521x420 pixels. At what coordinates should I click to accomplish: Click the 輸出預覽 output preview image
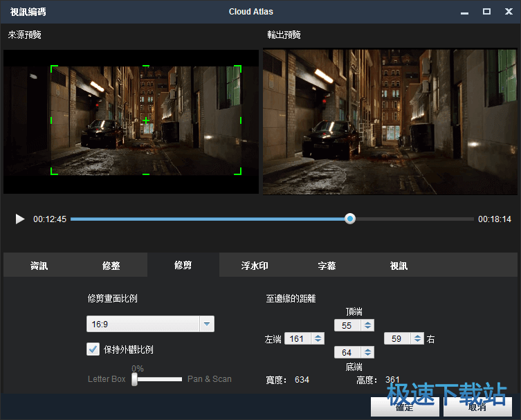coord(390,122)
